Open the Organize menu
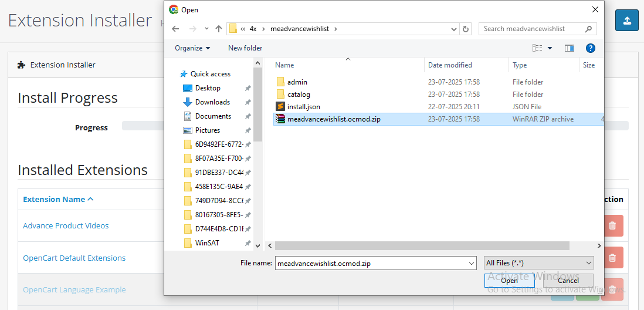 click(192, 48)
